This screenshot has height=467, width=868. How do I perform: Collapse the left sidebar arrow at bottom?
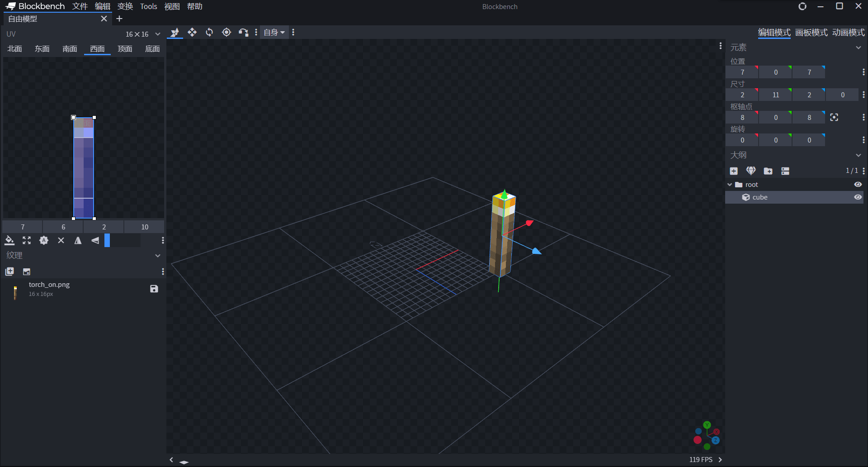(x=171, y=460)
